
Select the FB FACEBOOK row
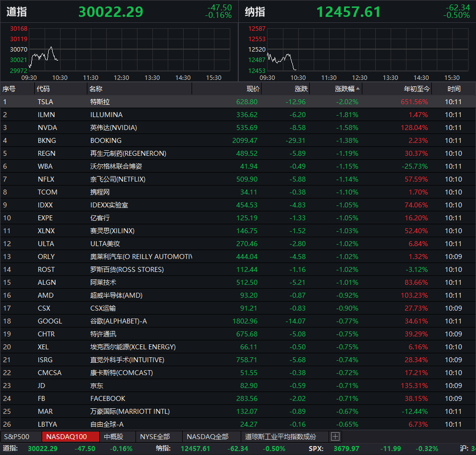click(238, 398)
